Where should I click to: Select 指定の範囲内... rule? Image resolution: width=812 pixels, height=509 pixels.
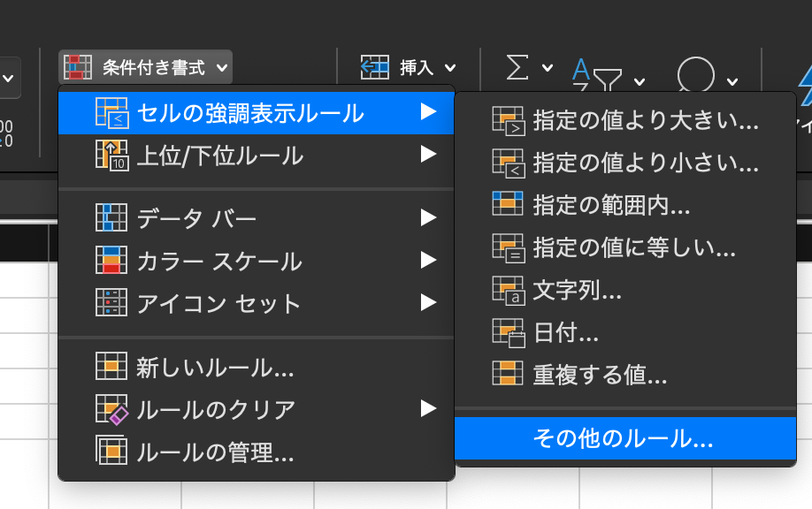point(625,205)
